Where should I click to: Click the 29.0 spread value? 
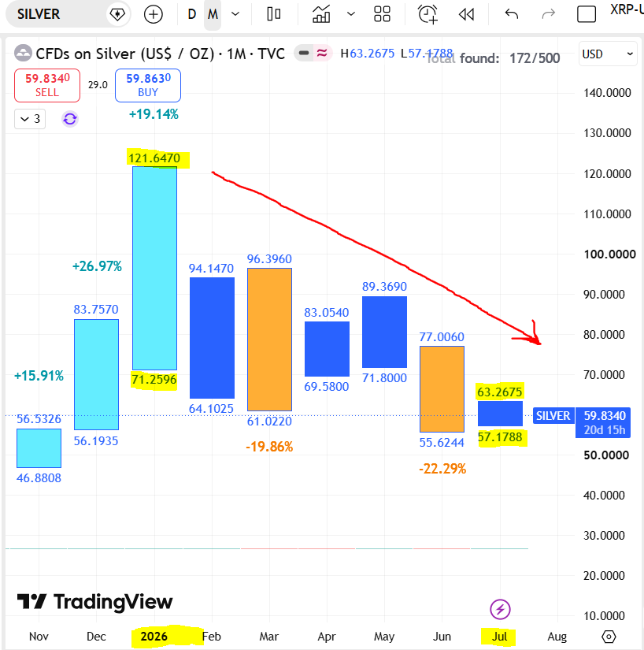tap(98, 85)
